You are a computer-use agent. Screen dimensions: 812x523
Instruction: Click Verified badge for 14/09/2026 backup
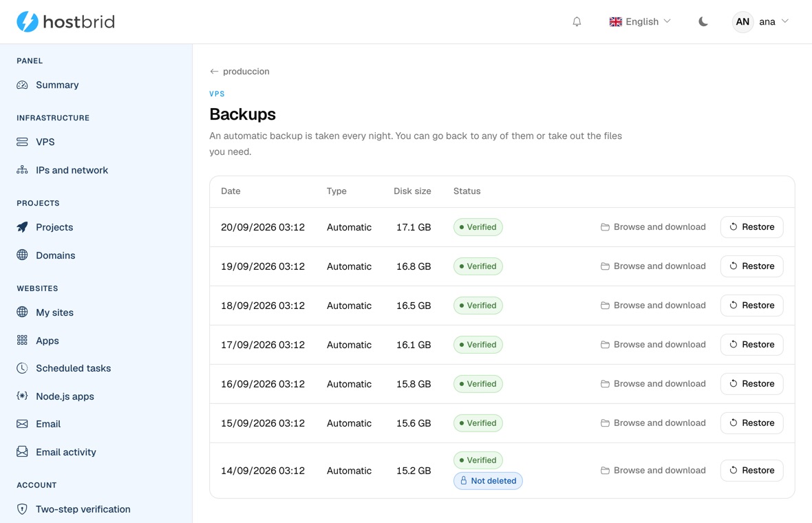(478, 460)
